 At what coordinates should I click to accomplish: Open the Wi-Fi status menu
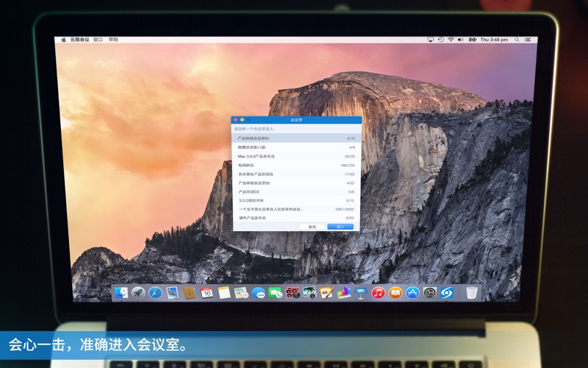click(x=451, y=40)
